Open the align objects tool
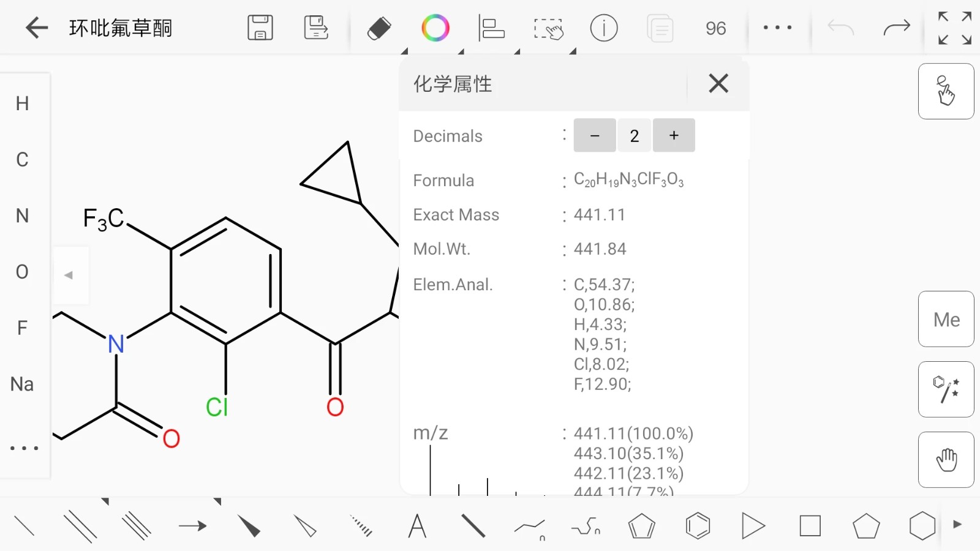 coord(491,28)
